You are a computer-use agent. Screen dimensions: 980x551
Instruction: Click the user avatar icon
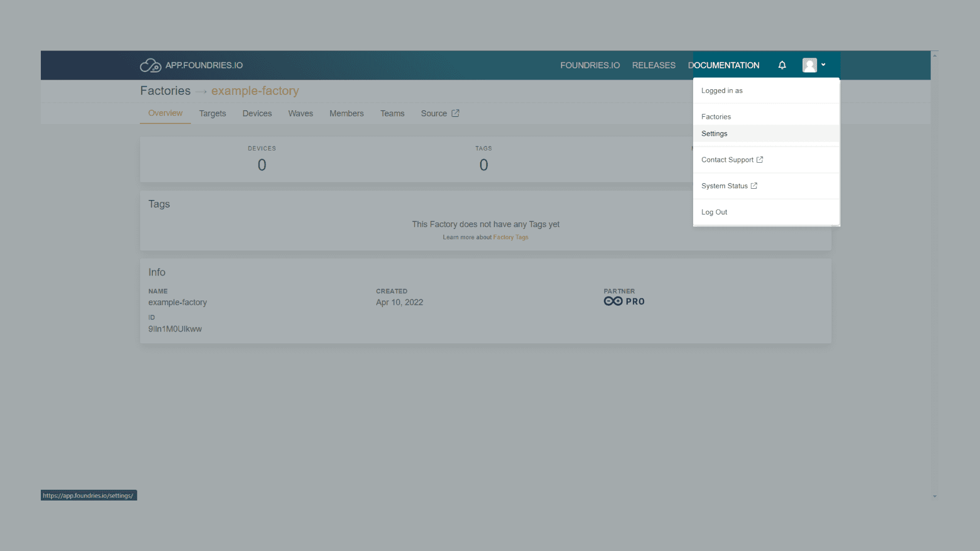pos(810,65)
